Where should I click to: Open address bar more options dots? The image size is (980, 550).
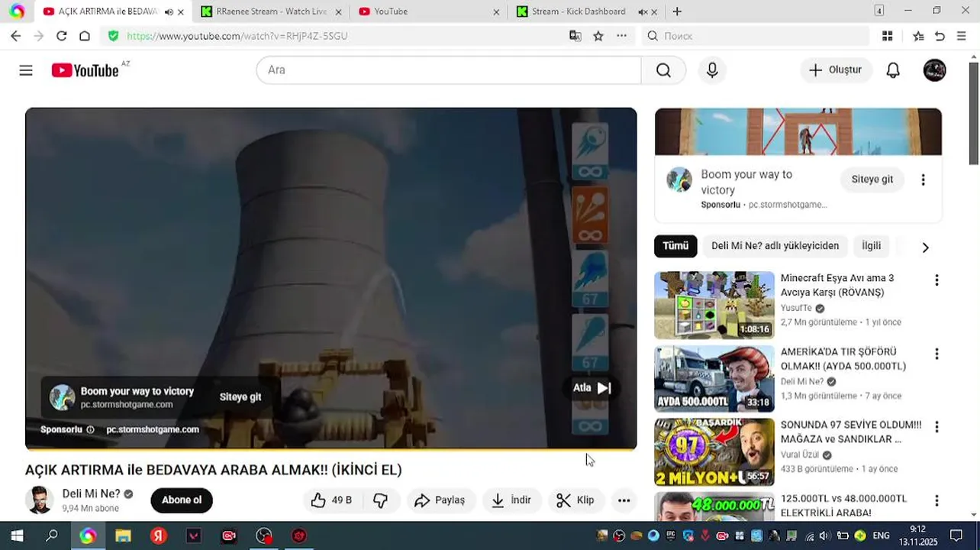[x=621, y=36]
